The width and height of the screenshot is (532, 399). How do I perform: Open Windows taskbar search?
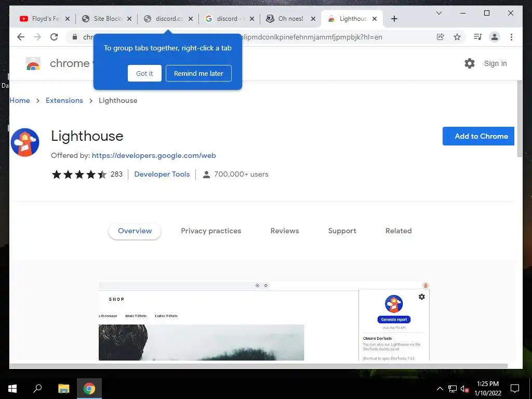click(37, 389)
